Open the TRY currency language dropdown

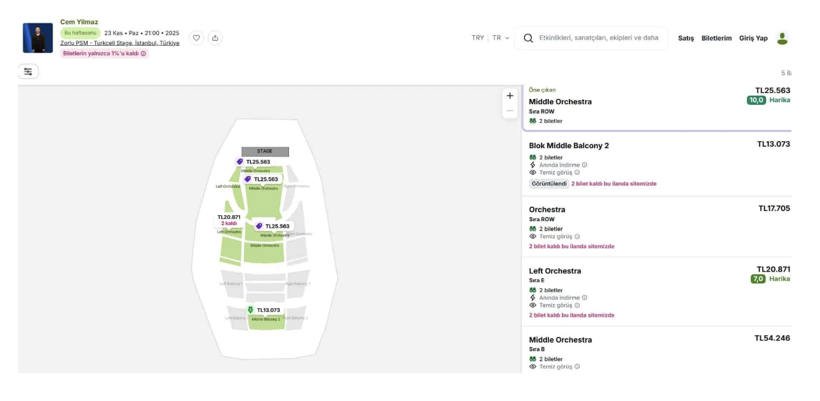pyautogui.click(x=490, y=38)
